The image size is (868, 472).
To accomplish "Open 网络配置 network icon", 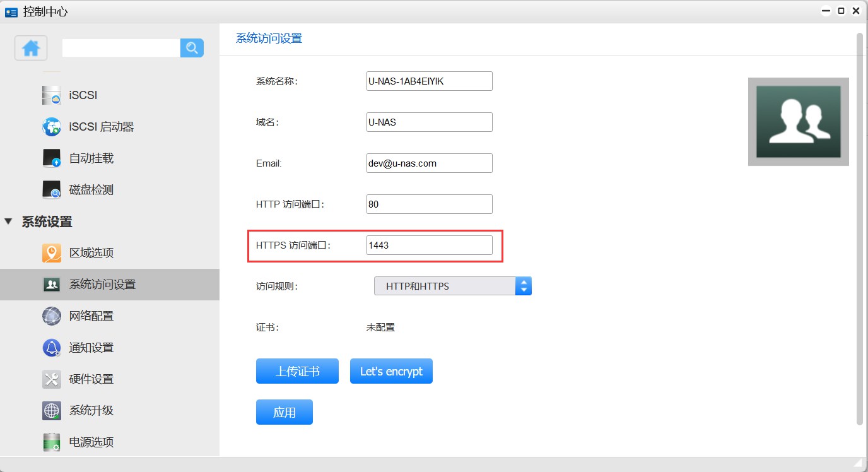I will pyautogui.click(x=52, y=316).
